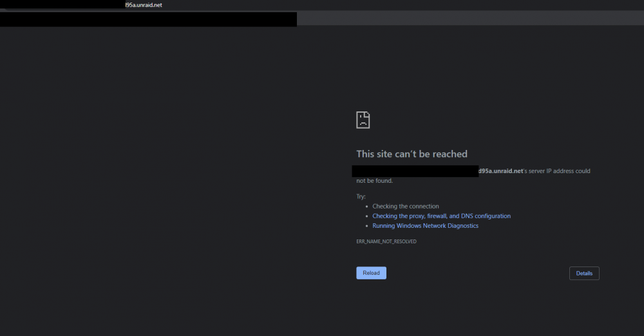Select the 'This site can't be reached' heading
Viewport: 644px width, 336px height.
point(412,154)
